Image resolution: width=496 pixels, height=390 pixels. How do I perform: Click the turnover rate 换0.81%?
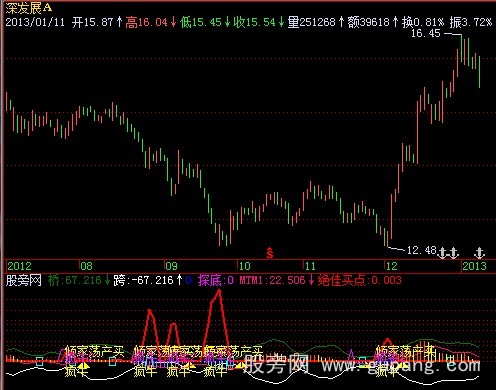[x=423, y=22]
